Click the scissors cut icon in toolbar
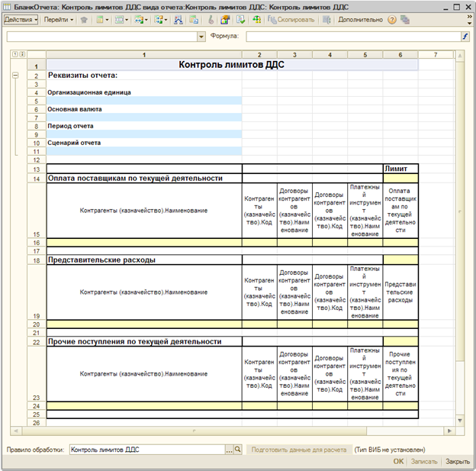 click(211, 20)
